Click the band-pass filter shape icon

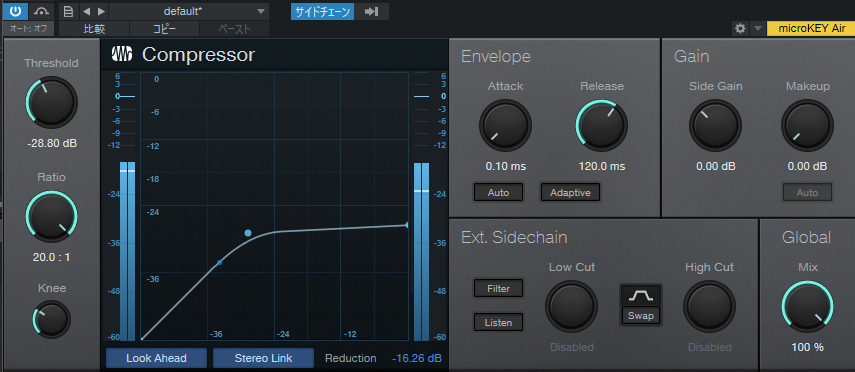point(641,296)
